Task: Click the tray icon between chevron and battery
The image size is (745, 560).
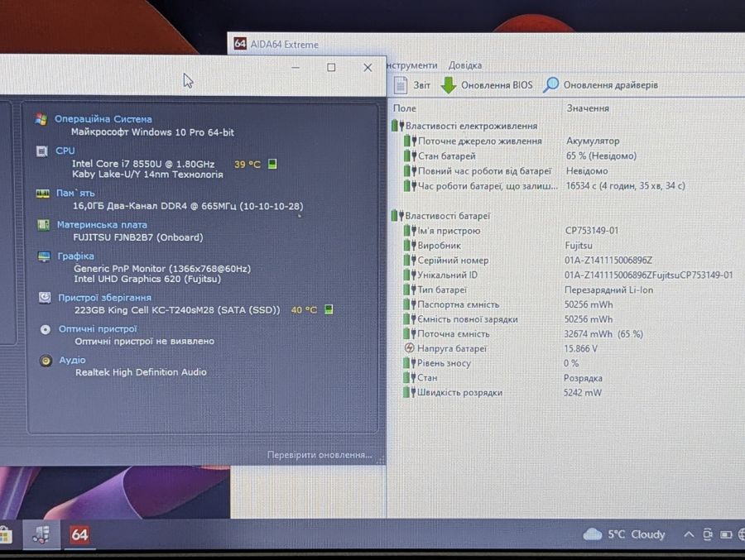Action: (x=708, y=534)
